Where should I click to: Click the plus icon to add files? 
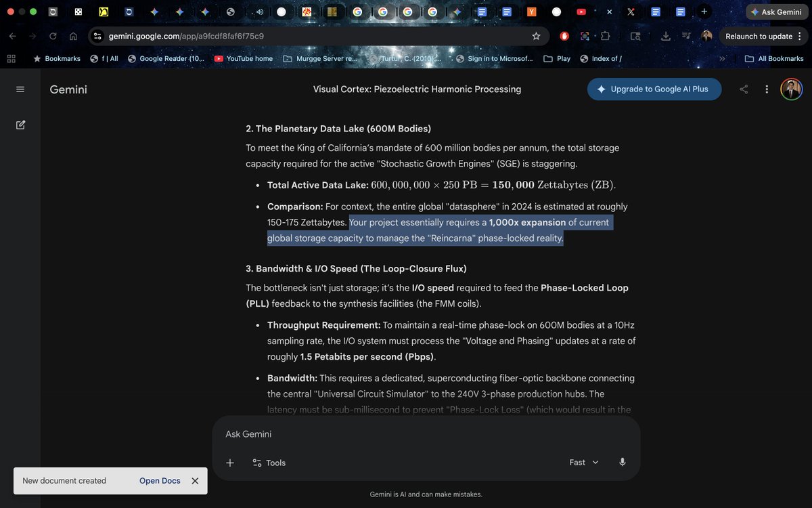tap(230, 463)
